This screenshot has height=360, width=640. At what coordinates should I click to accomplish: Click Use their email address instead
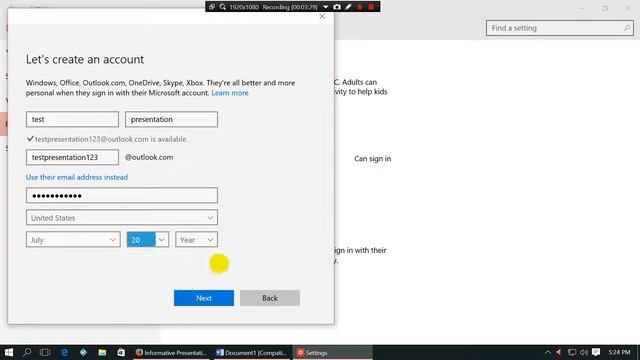(x=77, y=177)
